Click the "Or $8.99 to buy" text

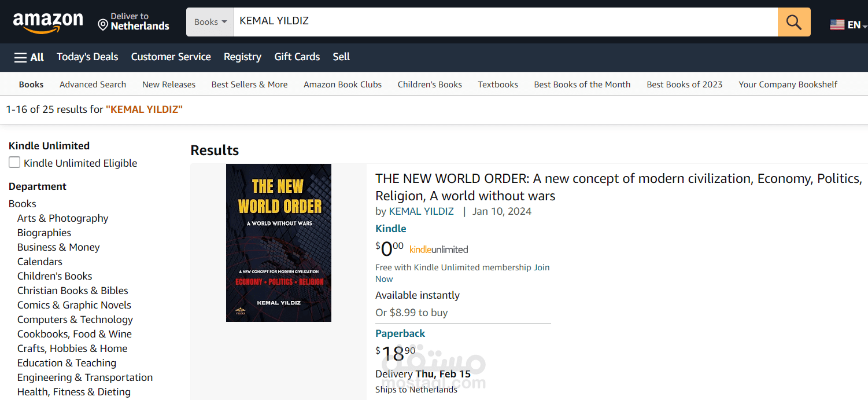pyautogui.click(x=412, y=313)
